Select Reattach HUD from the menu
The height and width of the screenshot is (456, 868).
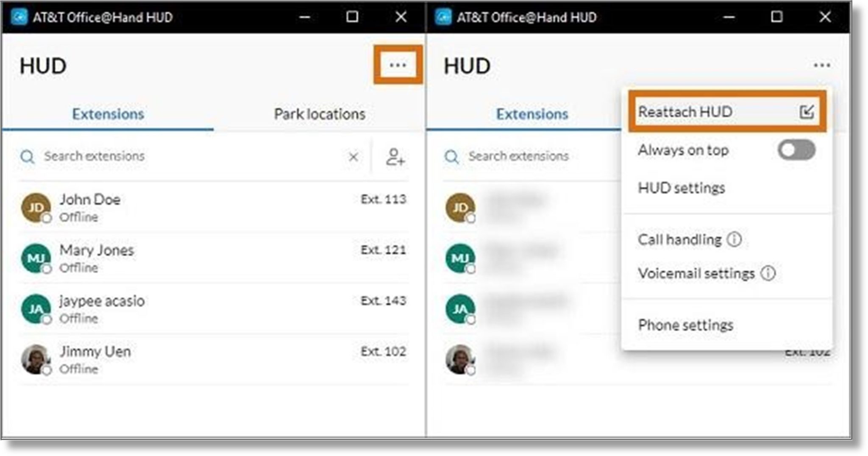click(685, 111)
